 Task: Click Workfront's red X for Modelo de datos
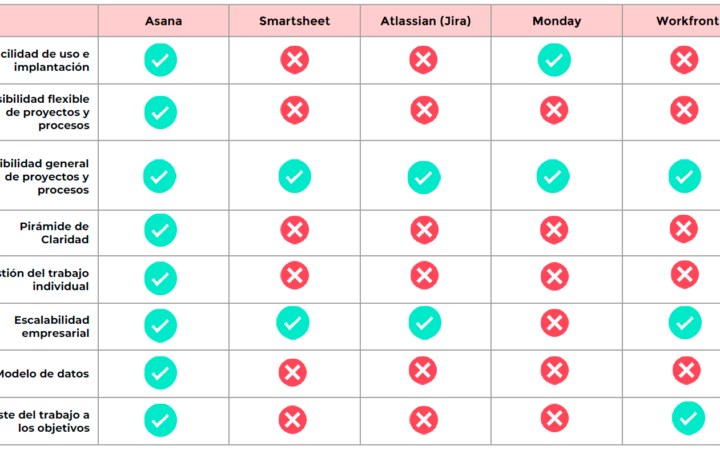click(x=686, y=371)
